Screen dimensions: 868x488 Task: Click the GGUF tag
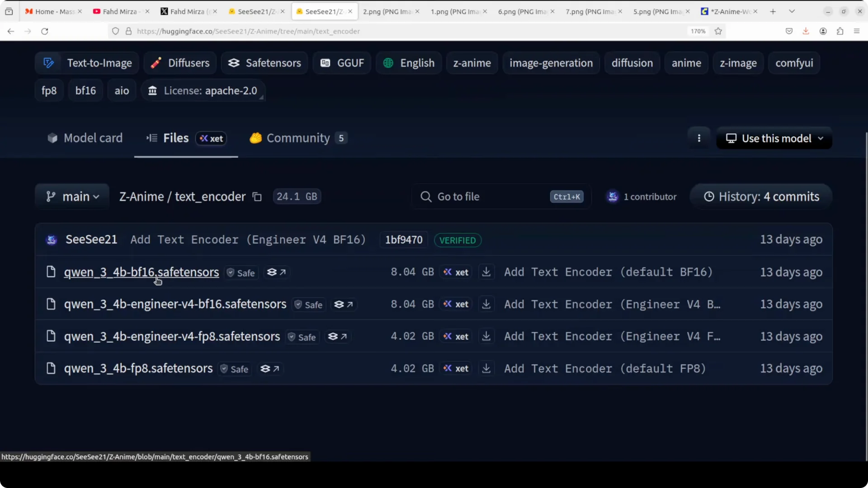tap(342, 63)
